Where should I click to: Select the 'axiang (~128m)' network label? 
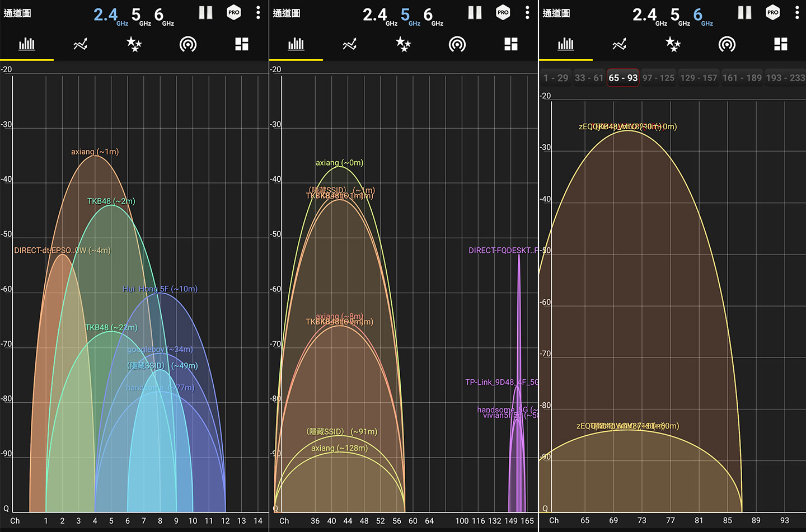point(339,448)
